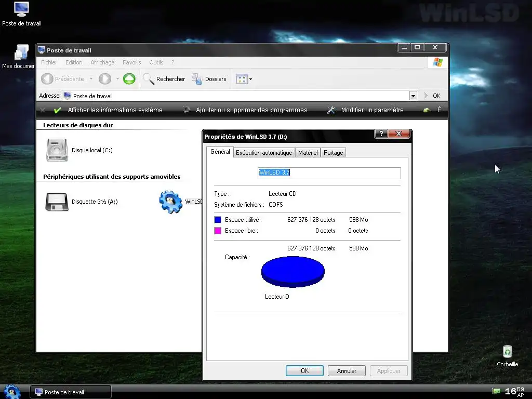Image resolution: width=532 pixels, height=399 pixels.
Task: Expand the address bar dropdown
Action: click(413, 96)
